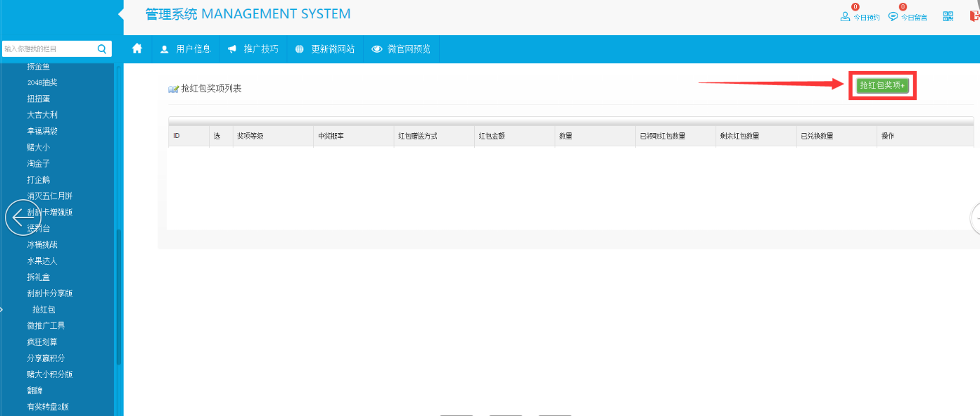Click 更新微网站 in the navigation bar
This screenshot has width=980, height=416.
pyautogui.click(x=325, y=49)
